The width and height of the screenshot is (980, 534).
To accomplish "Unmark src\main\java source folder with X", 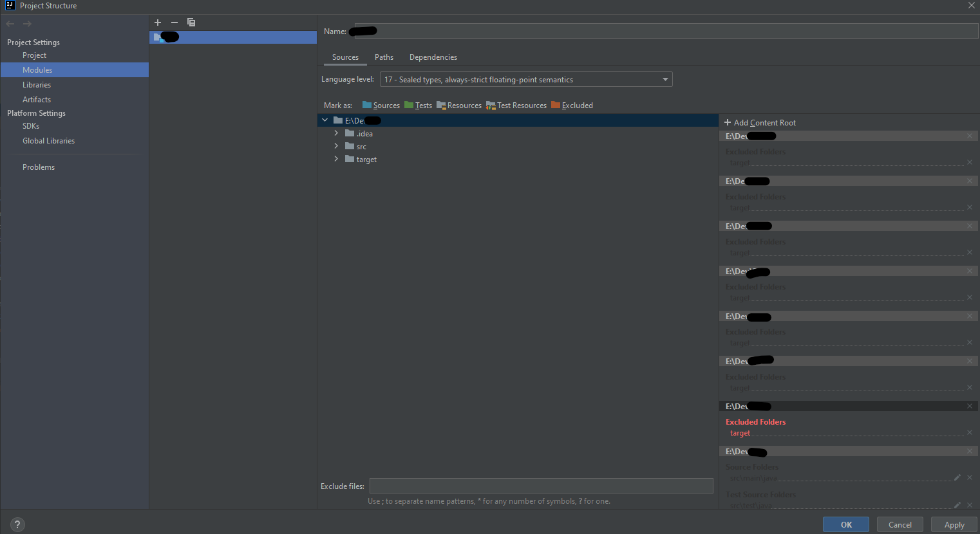I will 970,477.
